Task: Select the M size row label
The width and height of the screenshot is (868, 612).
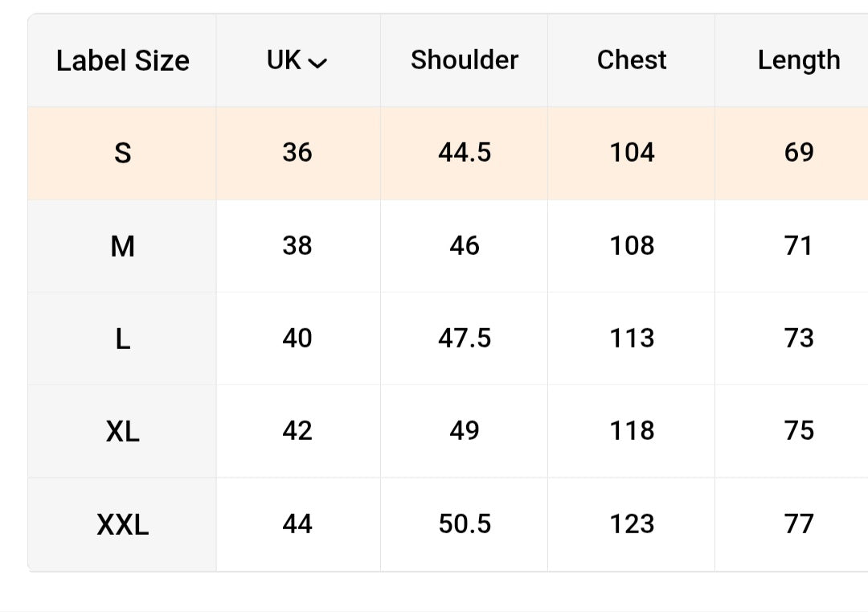Action: 122,246
